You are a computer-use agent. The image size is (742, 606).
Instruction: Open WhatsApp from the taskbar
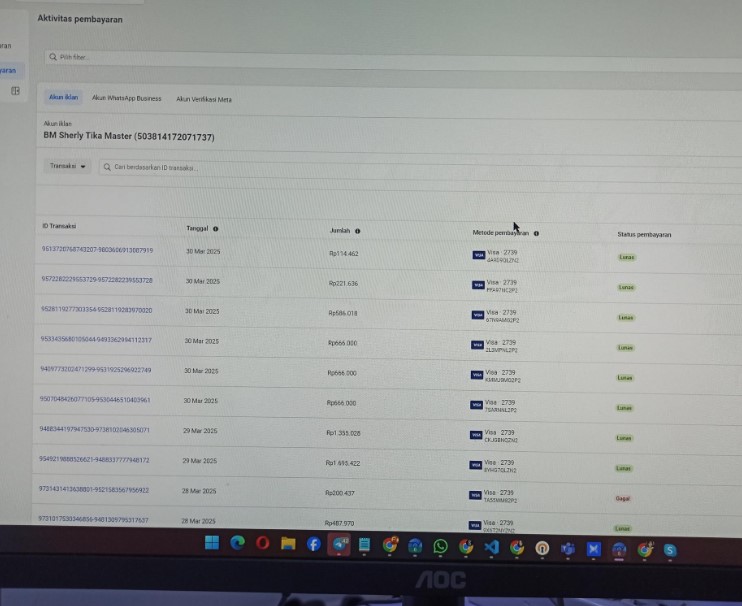[440, 547]
